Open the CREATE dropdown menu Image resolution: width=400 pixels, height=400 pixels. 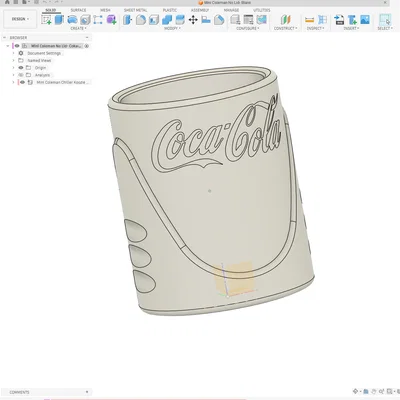(x=78, y=29)
